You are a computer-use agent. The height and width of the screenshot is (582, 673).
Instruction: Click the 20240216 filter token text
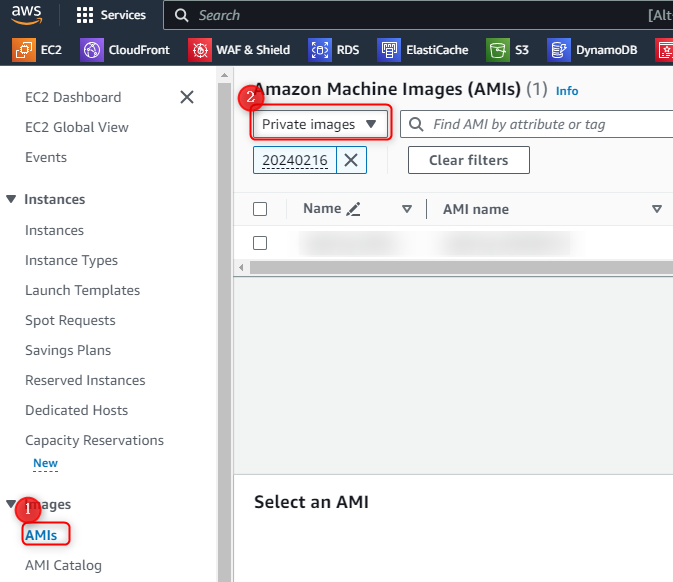tap(295, 160)
